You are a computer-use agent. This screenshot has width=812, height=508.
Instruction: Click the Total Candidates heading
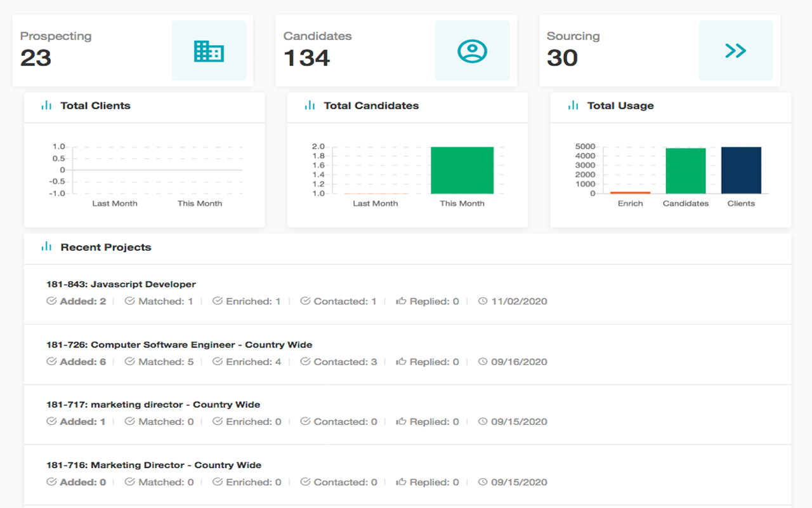click(x=371, y=105)
